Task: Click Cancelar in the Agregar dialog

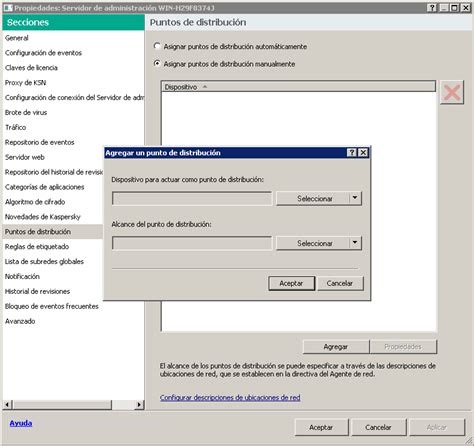Action: pyautogui.click(x=340, y=283)
